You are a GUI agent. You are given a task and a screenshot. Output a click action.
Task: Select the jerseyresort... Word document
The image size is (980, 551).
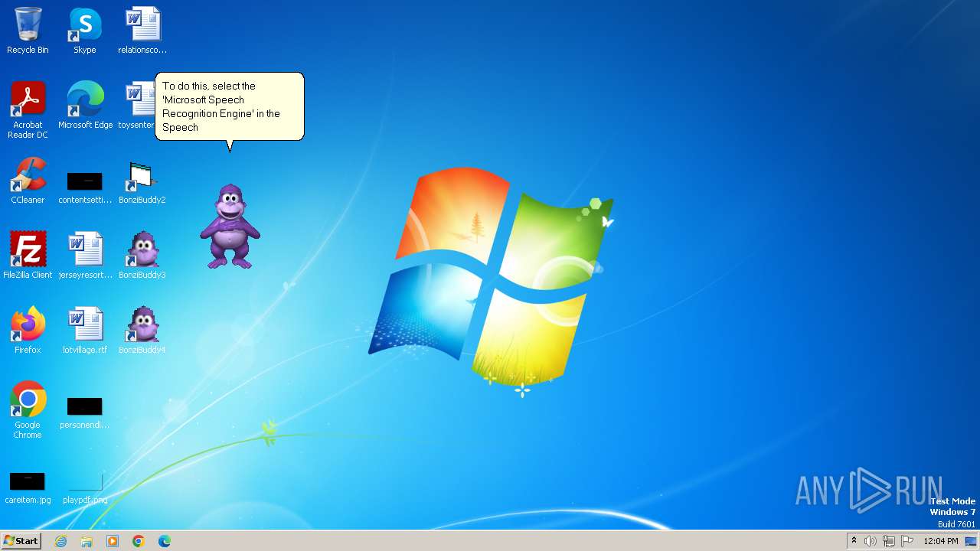[x=85, y=256]
